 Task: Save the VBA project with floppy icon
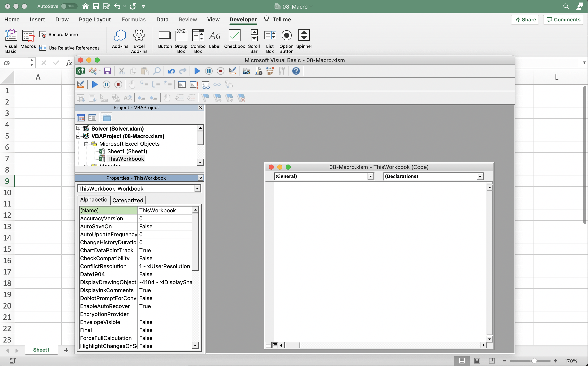[x=107, y=71]
